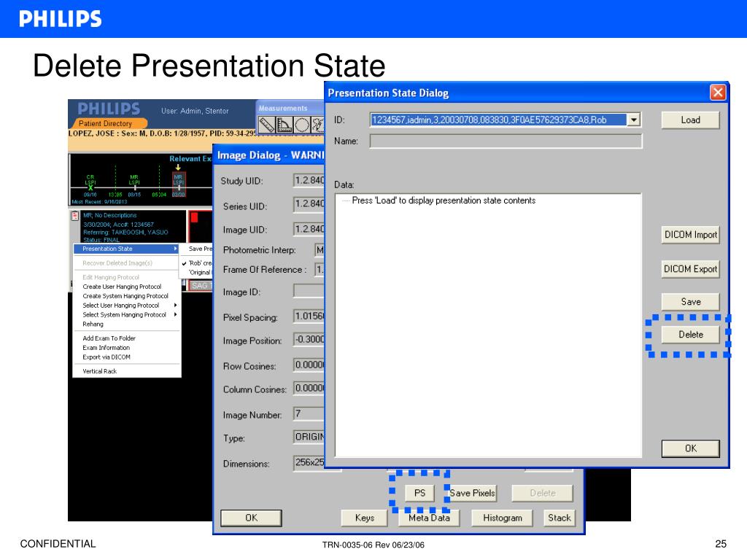Viewport: 747px width, 560px height.
Task: Click the Load button in Presentation State Dialog
Action: pos(690,120)
